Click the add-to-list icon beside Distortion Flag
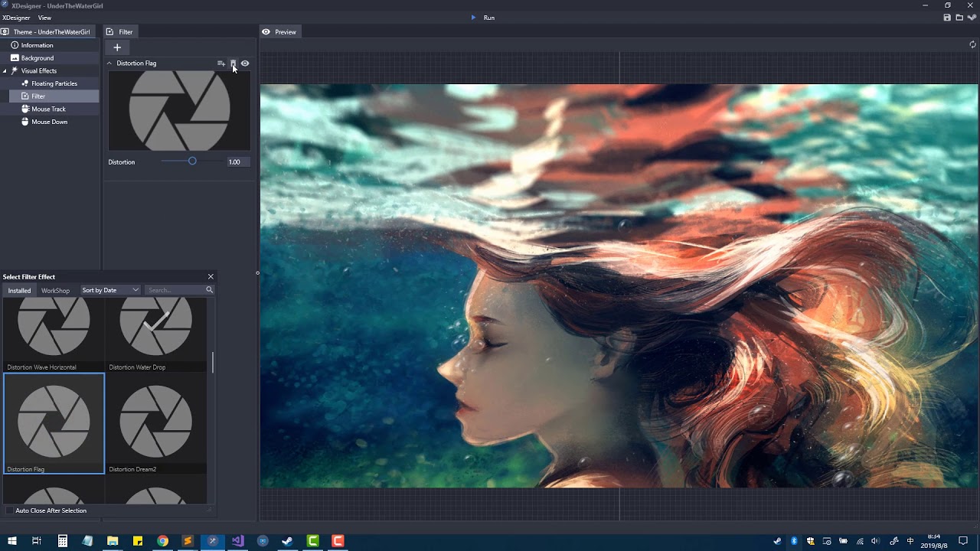 221,64
